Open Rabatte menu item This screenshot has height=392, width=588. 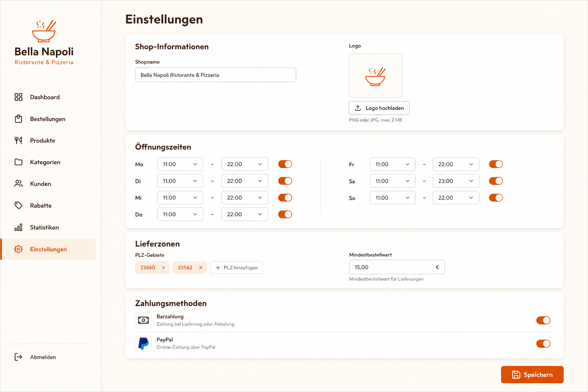point(49,206)
